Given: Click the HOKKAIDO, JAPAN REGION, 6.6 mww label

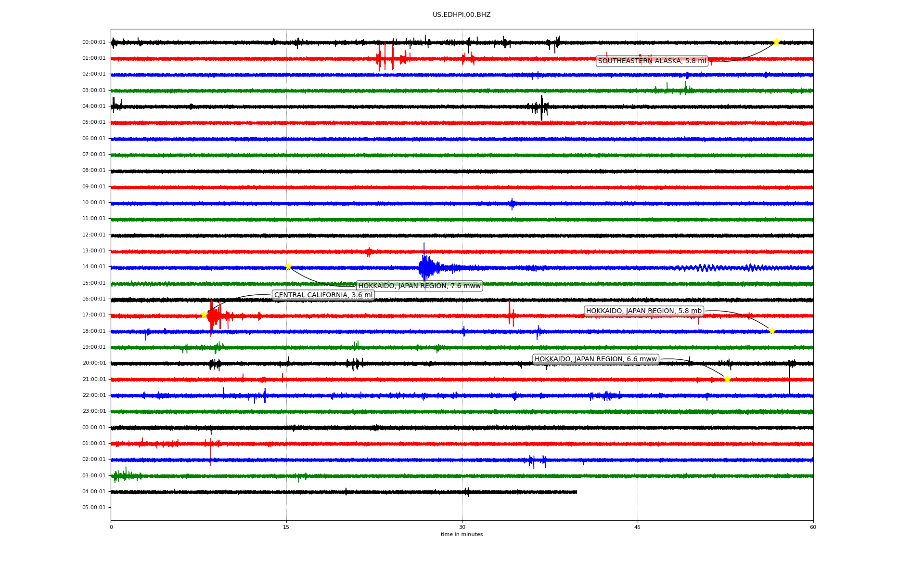Looking at the screenshot, I should click(595, 359).
